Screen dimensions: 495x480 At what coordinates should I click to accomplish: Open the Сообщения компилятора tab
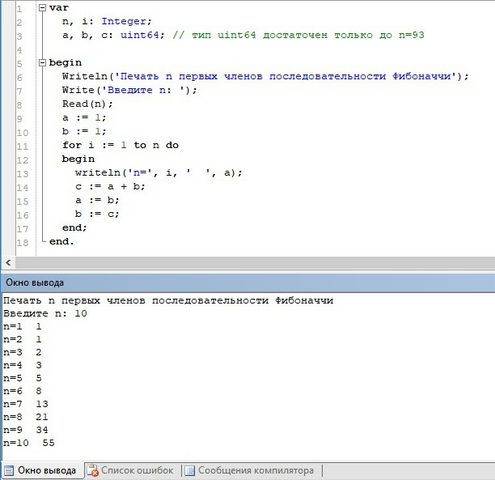249,471
